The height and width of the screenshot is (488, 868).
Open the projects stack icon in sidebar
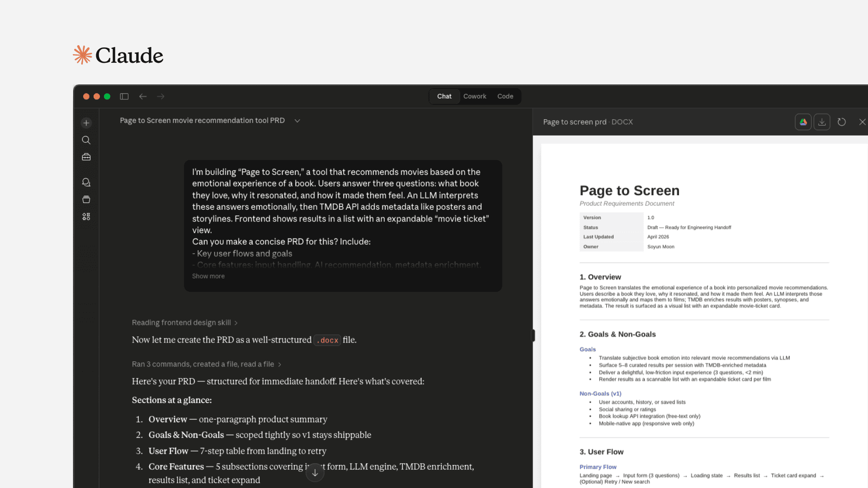86,199
